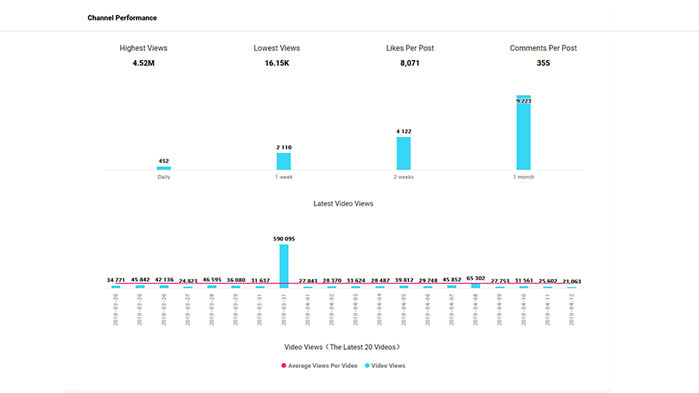Viewport: 699px width, 393px height.
Task: Click the Daily bar showing 452
Action: point(164,168)
